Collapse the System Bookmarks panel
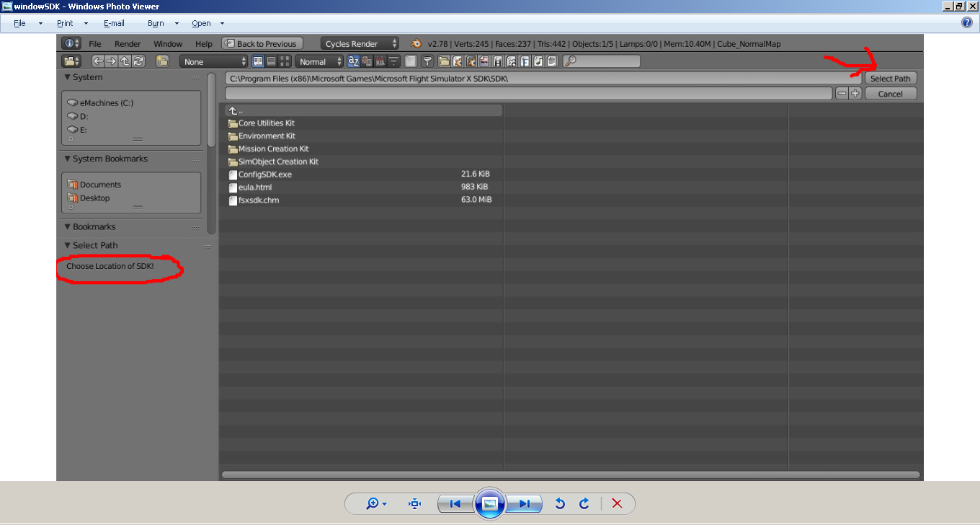Viewport: 980px width, 525px height. pos(68,159)
